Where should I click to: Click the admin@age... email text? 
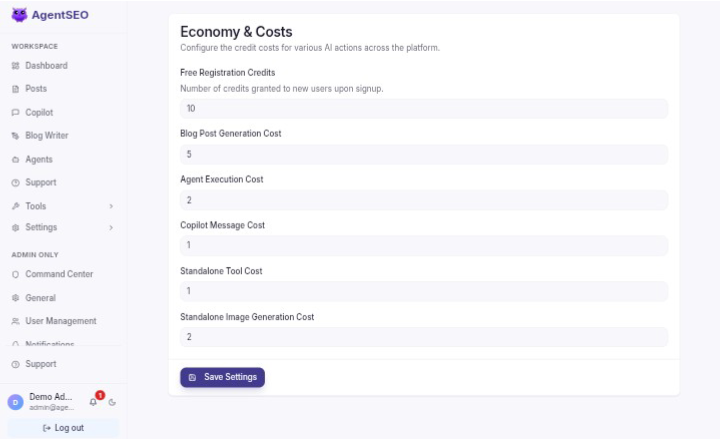pyautogui.click(x=51, y=407)
